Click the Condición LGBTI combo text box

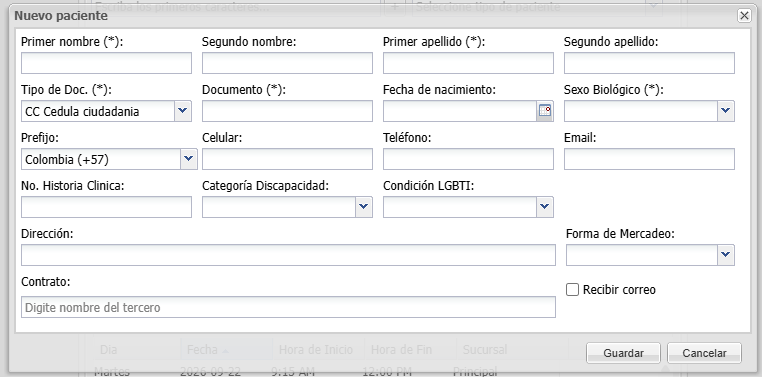[460, 207]
